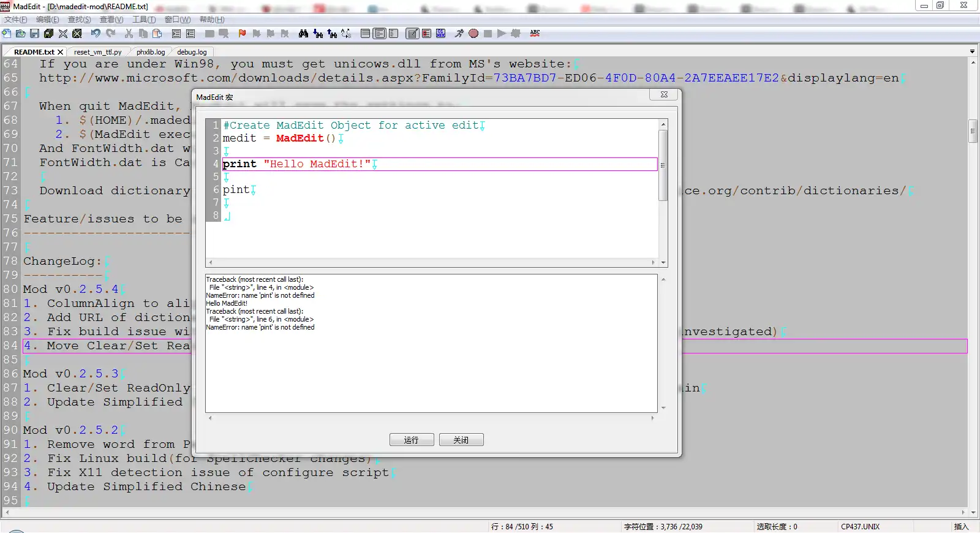The width and height of the screenshot is (980, 533).
Task: Open the 查看(V) menu
Action: [111, 20]
